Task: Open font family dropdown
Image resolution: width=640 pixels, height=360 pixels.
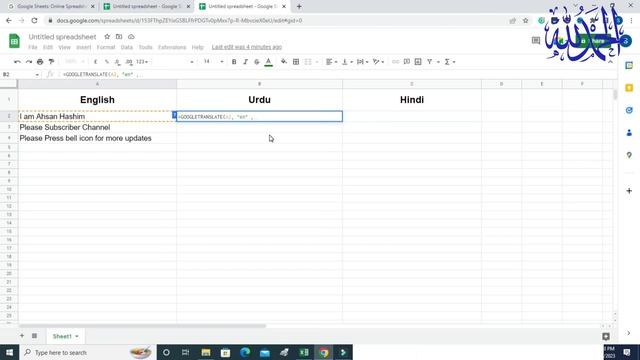Action: [x=173, y=62]
